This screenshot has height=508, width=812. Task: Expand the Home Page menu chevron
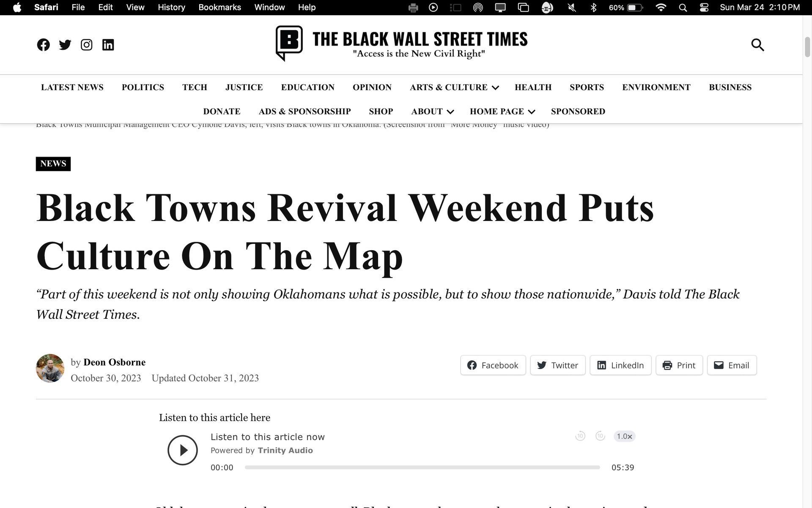tap(532, 112)
